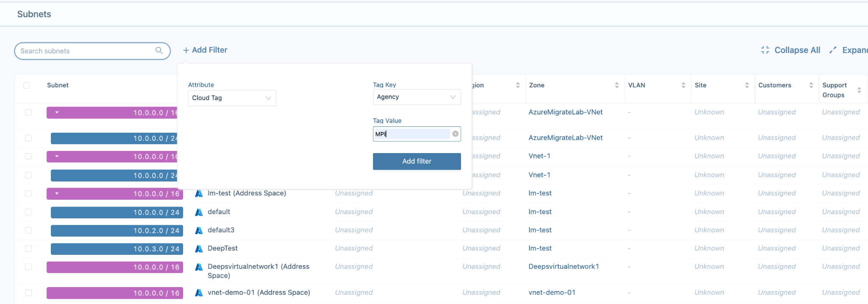Sort by the Support Groups column arrows
The width and height of the screenshot is (868, 304).
point(859,90)
